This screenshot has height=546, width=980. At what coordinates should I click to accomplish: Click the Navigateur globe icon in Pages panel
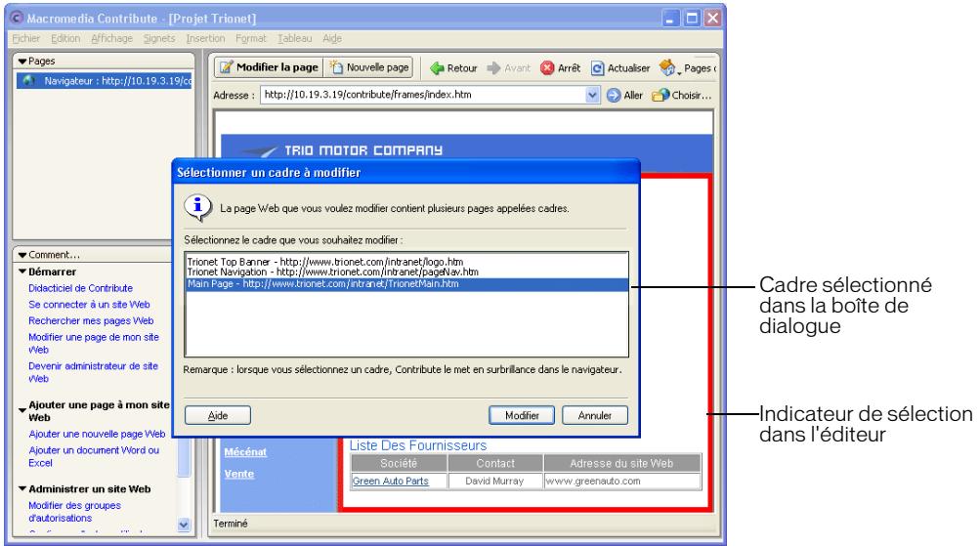pyautogui.click(x=28, y=81)
